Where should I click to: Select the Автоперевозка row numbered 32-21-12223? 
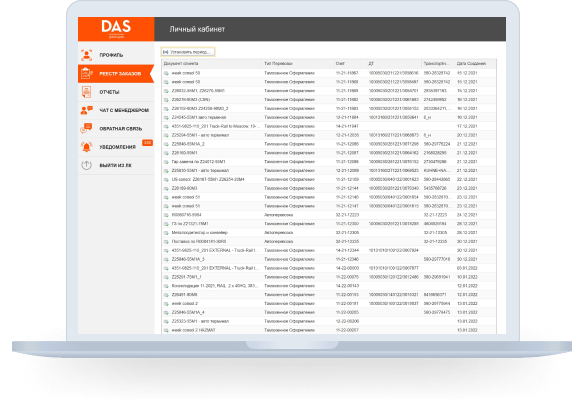click(x=329, y=215)
